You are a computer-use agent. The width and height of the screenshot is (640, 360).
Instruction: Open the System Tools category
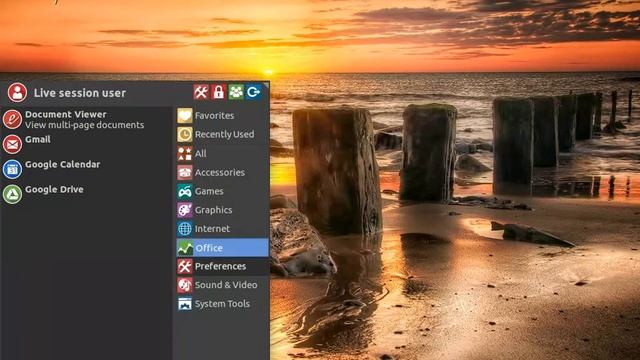coord(222,304)
